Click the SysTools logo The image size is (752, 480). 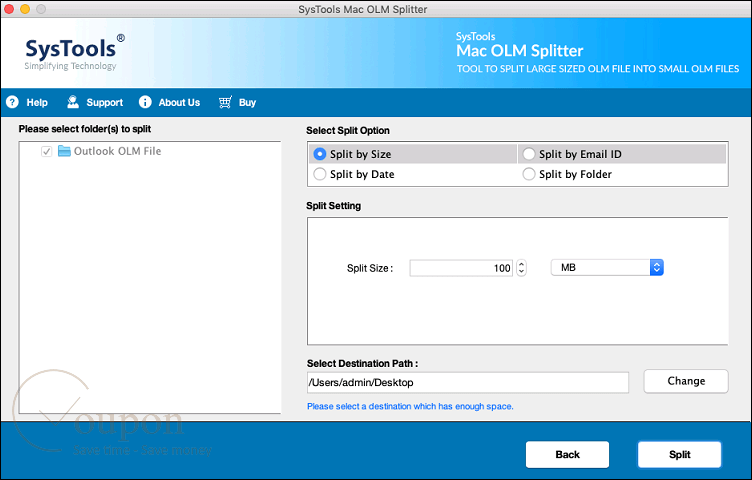tap(74, 53)
